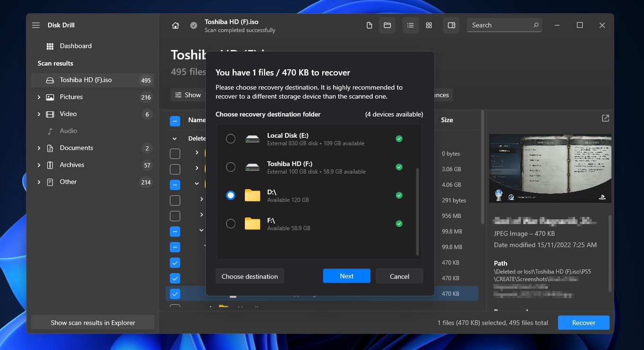Click the file list vertical scrollbar
This screenshot has width=644, height=350.
(x=482, y=167)
